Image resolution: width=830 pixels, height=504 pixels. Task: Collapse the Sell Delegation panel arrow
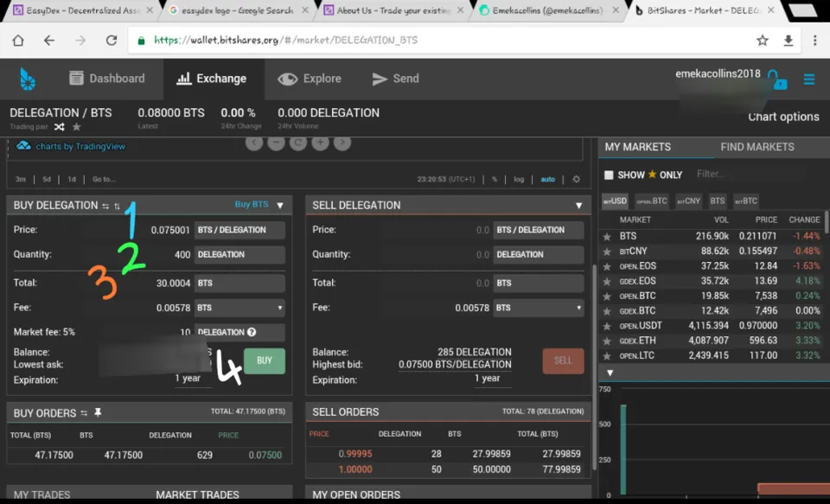pyautogui.click(x=579, y=206)
